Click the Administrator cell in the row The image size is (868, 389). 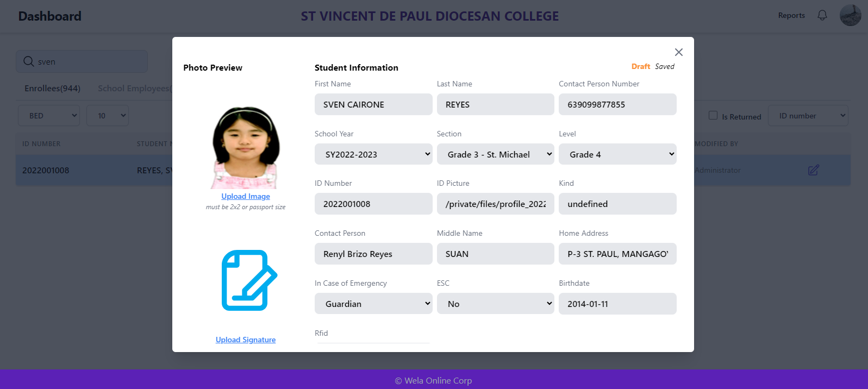(x=717, y=170)
